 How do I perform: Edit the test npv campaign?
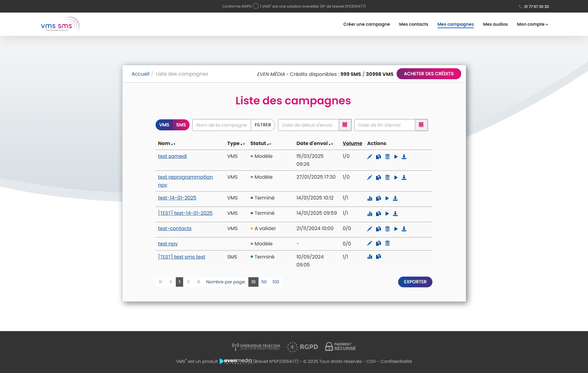(x=370, y=243)
